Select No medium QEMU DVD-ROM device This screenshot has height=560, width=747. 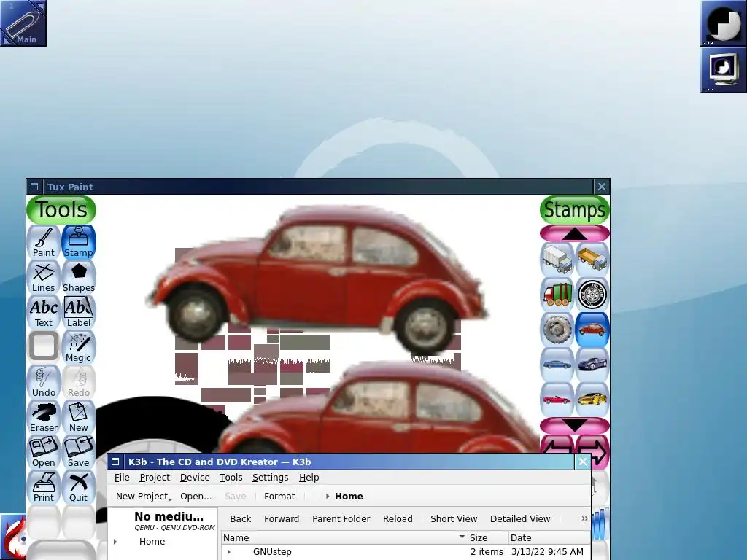(x=164, y=521)
